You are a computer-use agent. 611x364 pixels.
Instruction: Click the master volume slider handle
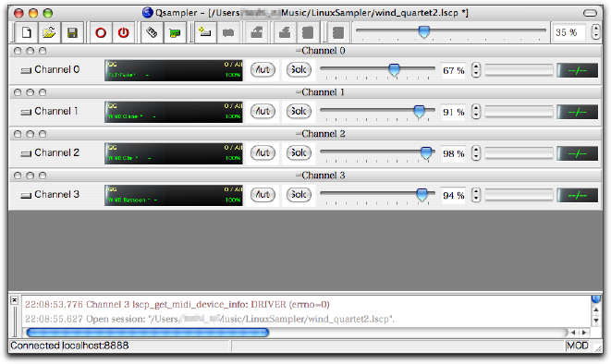(424, 31)
